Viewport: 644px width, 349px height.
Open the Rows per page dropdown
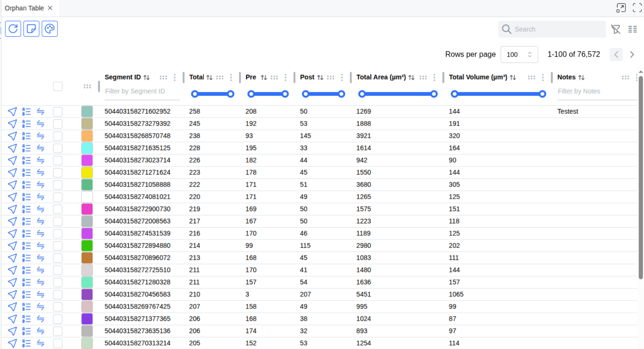[519, 55]
